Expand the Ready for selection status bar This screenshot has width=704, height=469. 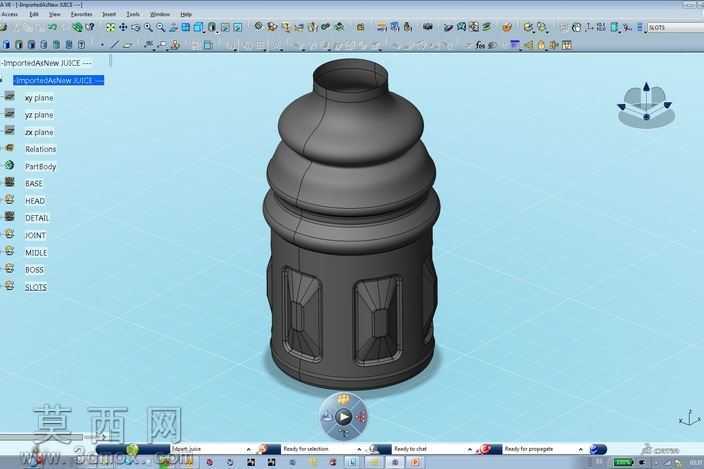pos(359,449)
